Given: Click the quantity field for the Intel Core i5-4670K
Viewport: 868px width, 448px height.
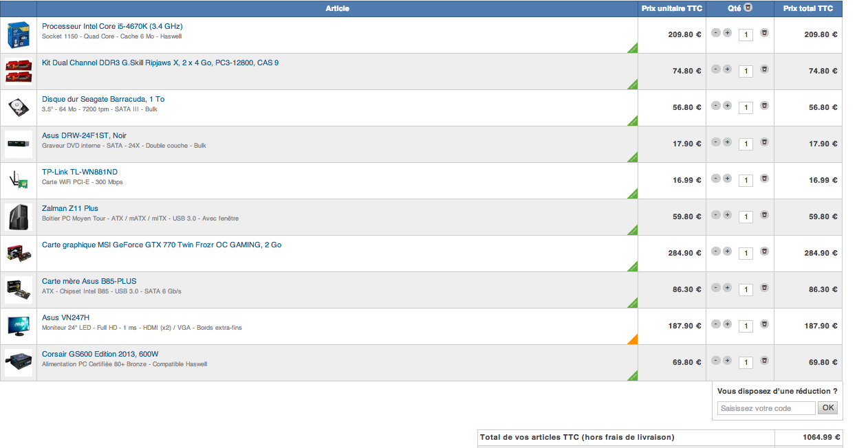Looking at the screenshot, I should click(x=746, y=34).
